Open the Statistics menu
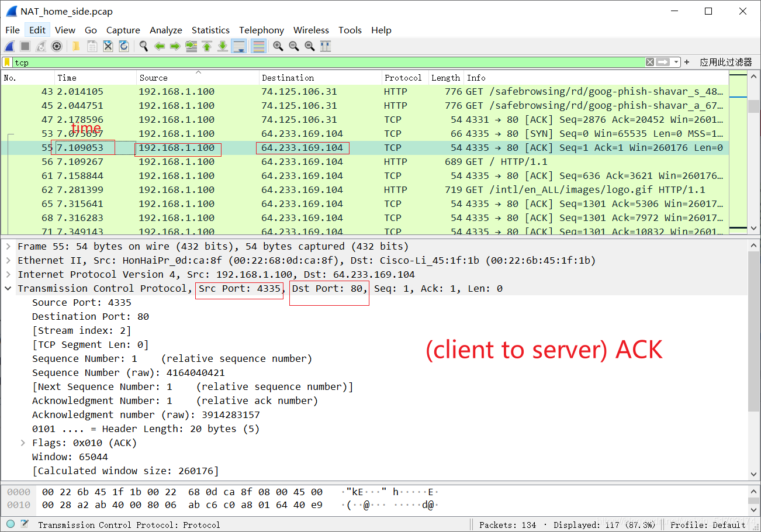The image size is (761, 532). (210, 30)
